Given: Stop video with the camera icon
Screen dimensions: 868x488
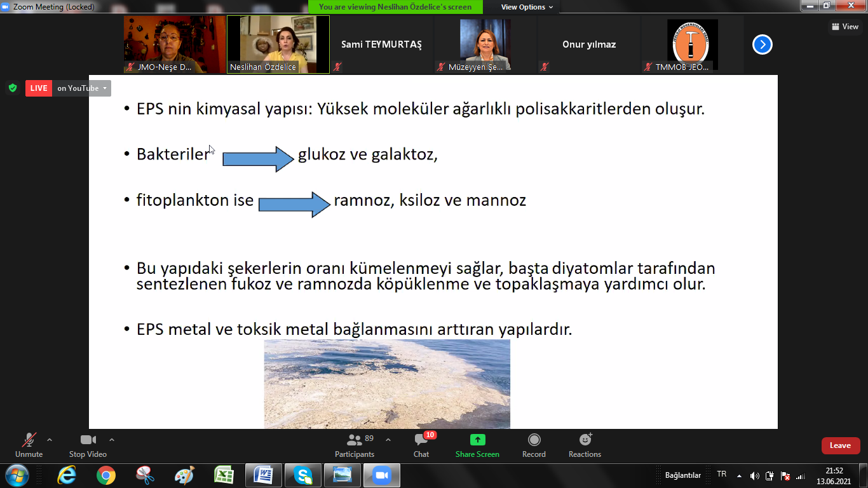Looking at the screenshot, I should coord(88,445).
